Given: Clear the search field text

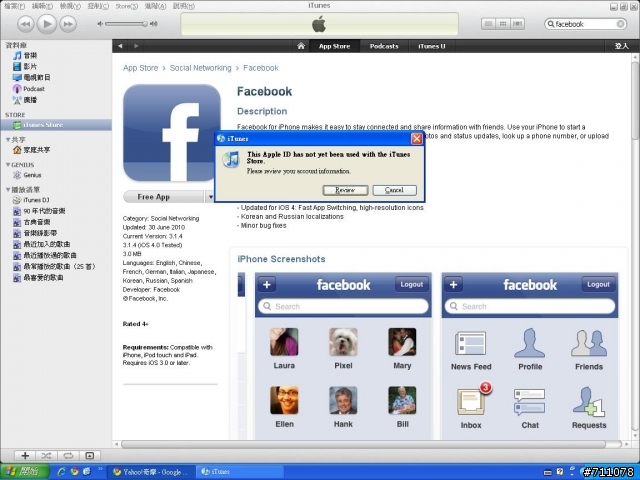Looking at the screenshot, I should tap(620, 24).
